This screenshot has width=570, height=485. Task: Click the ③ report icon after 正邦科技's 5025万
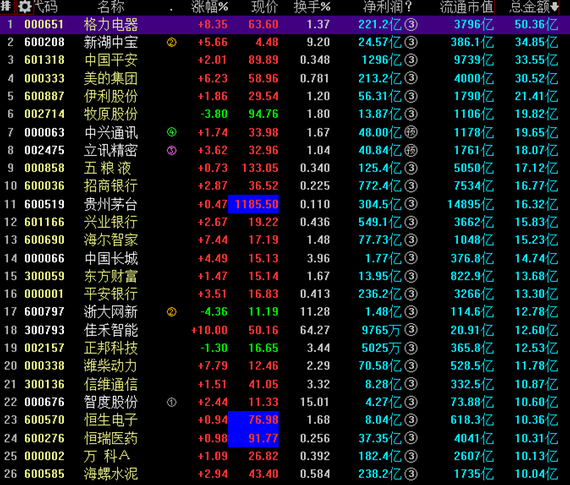coord(411,348)
